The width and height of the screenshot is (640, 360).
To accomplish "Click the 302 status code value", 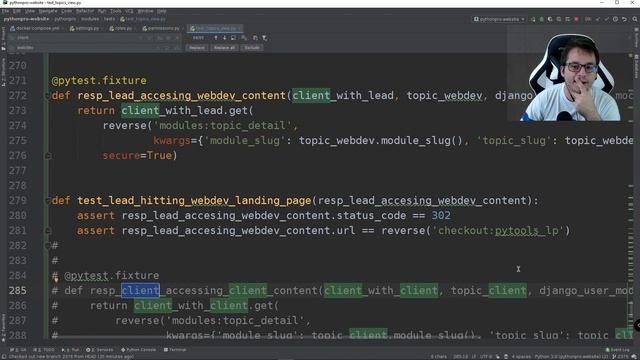I will [441, 216].
